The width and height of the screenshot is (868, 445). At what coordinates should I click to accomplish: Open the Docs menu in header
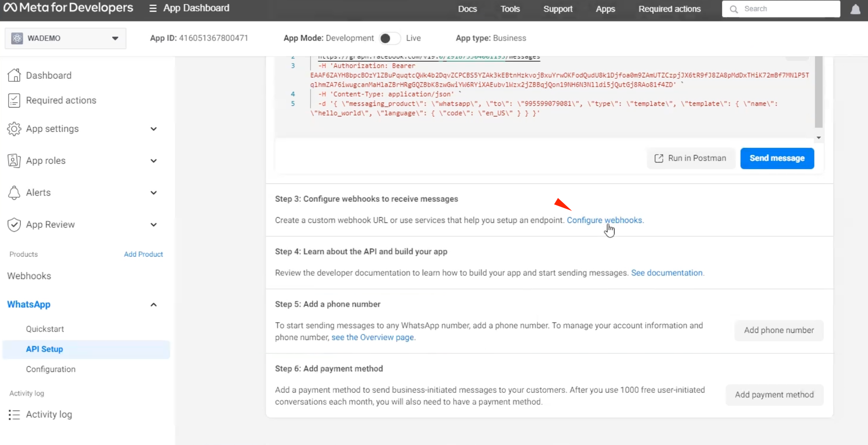click(x=467, y=9)
